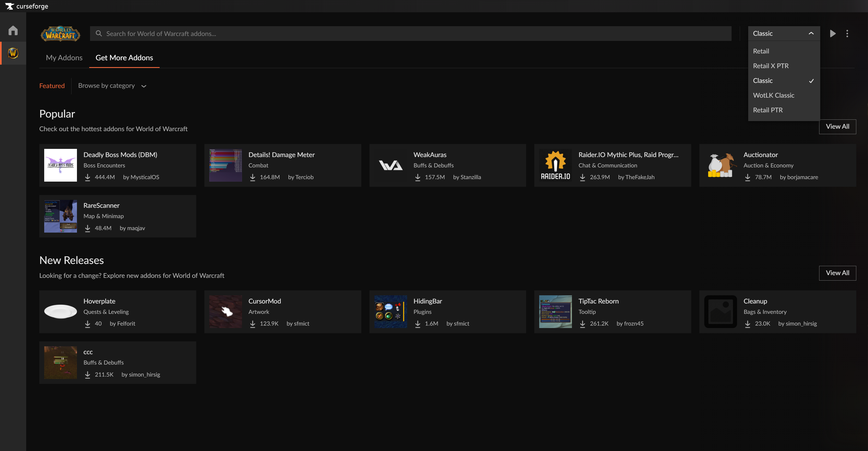Click View All for New Releases
Viewport: 868px width, 451px height.
point(837,273)
